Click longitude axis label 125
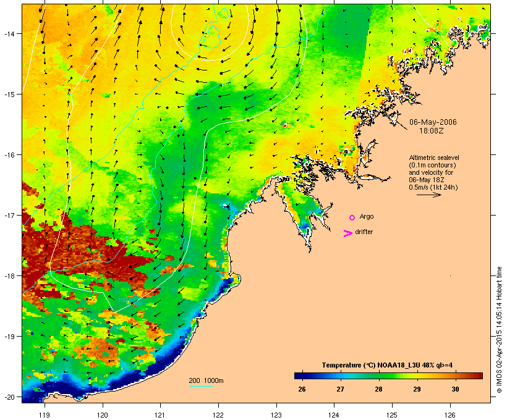Screen dimensions: 507x420 point(392,415)
